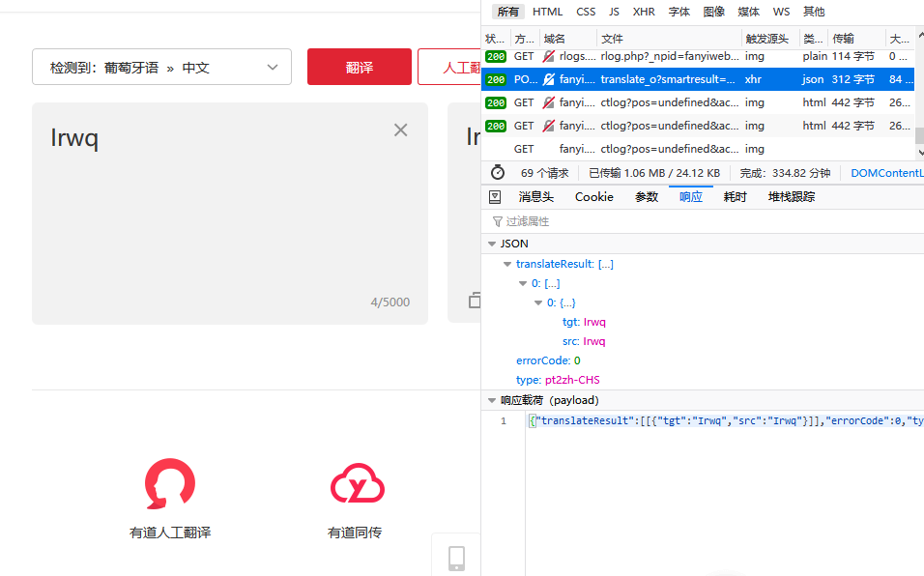The width and height of the screenshot is (924, 576).
Task: Select the 图像 filter tab
Action: coord(713,12)
